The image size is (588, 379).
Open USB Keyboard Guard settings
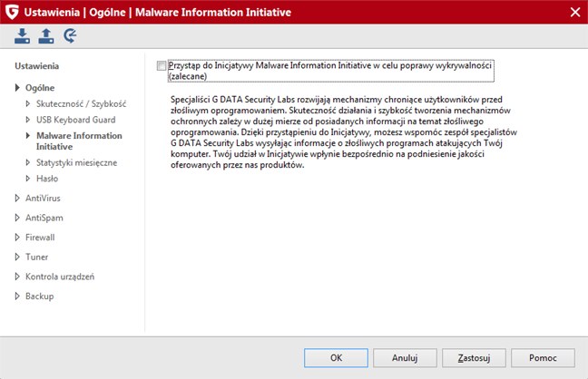coord(75,120)
